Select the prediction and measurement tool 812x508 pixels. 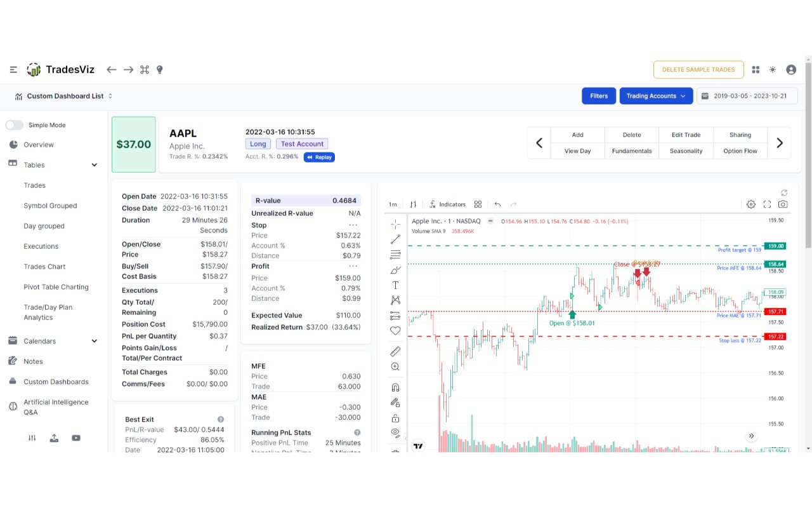pyautogui.click(x=395, y=316)
